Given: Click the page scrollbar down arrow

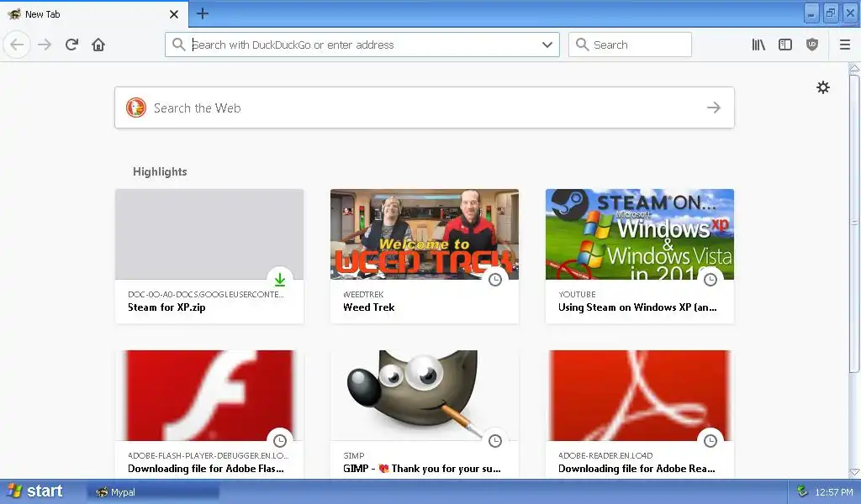Looking at the screenshot, I should [854, 472].
